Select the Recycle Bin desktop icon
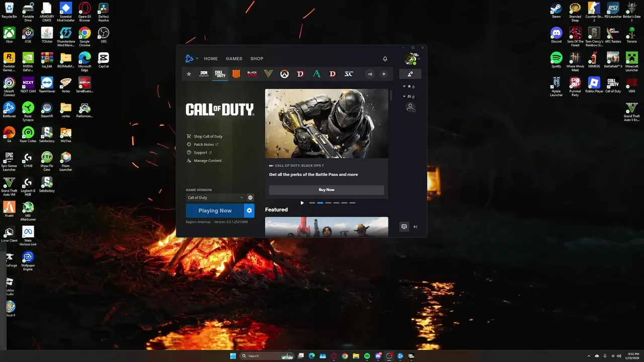 (x=9, y=11)
